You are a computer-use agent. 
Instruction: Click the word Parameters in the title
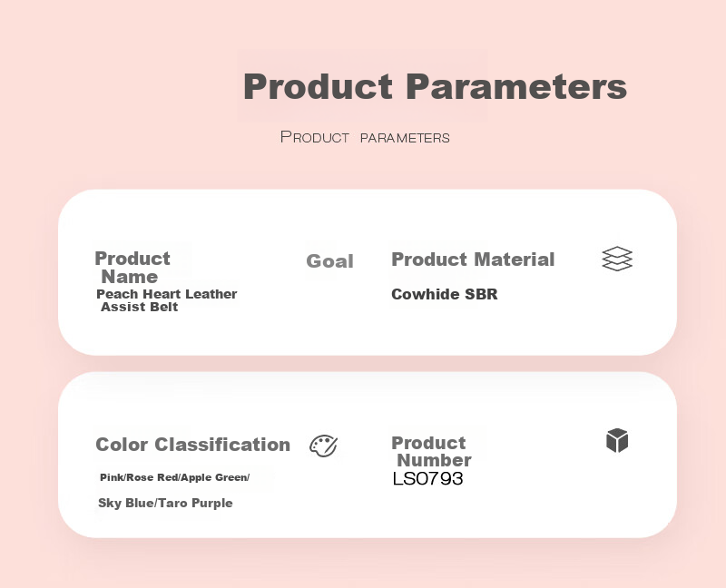(x=516, y=86)
